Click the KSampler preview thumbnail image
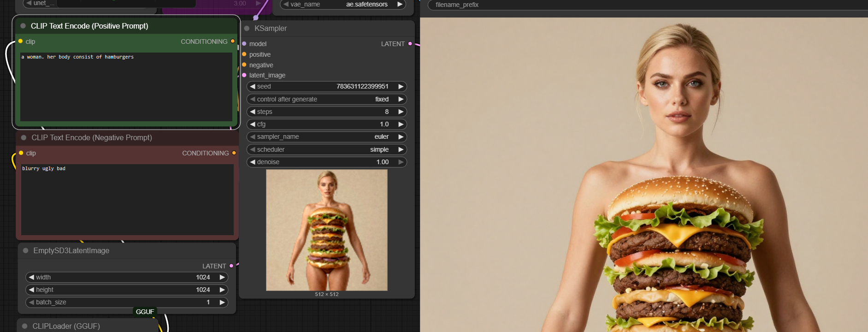868x332 pixels. (x=327, y=230)
